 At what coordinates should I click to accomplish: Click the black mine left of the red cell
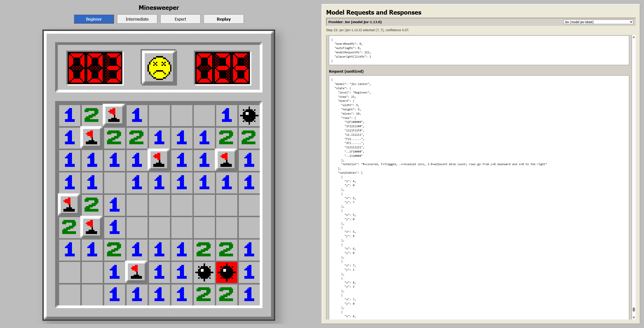coord(204,272)
